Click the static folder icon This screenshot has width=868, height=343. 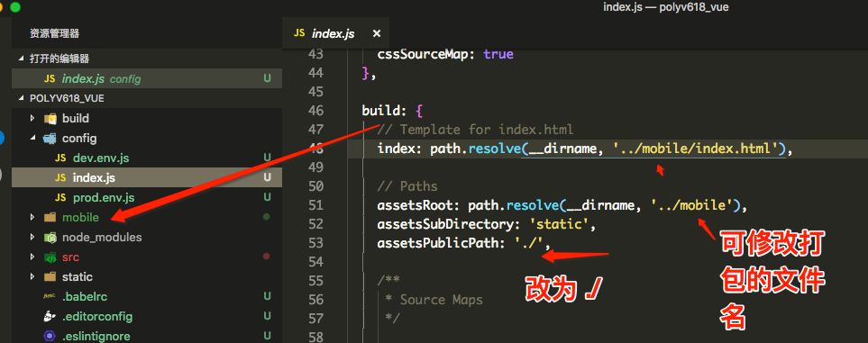click(50, 276)
